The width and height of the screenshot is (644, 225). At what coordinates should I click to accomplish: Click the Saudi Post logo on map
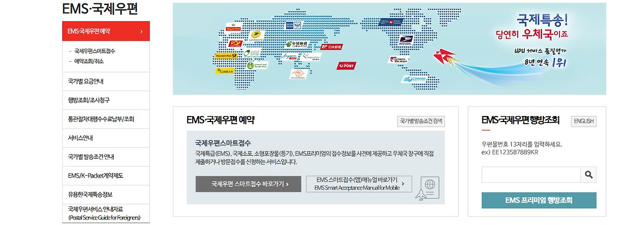[x=257, y=65]
